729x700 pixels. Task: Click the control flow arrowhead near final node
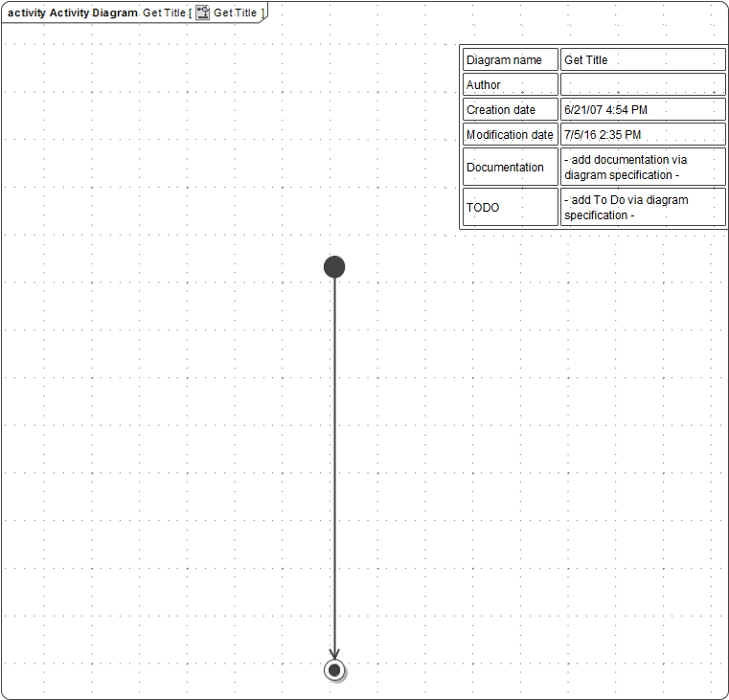tap(334, 652)
